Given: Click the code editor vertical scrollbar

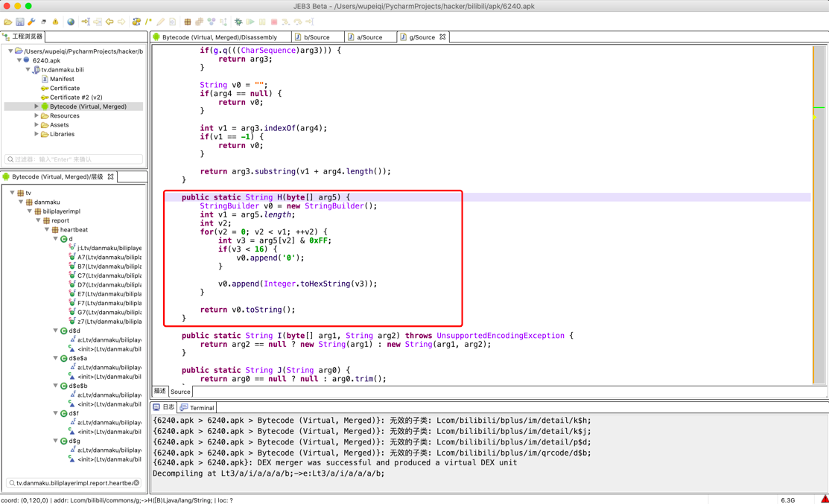Looking at the screenshot, I should [819, 214].
